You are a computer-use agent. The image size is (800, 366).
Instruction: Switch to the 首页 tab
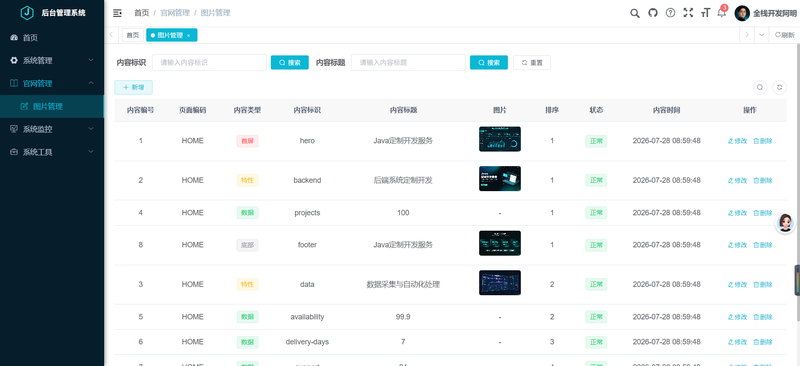click(133, 35)
